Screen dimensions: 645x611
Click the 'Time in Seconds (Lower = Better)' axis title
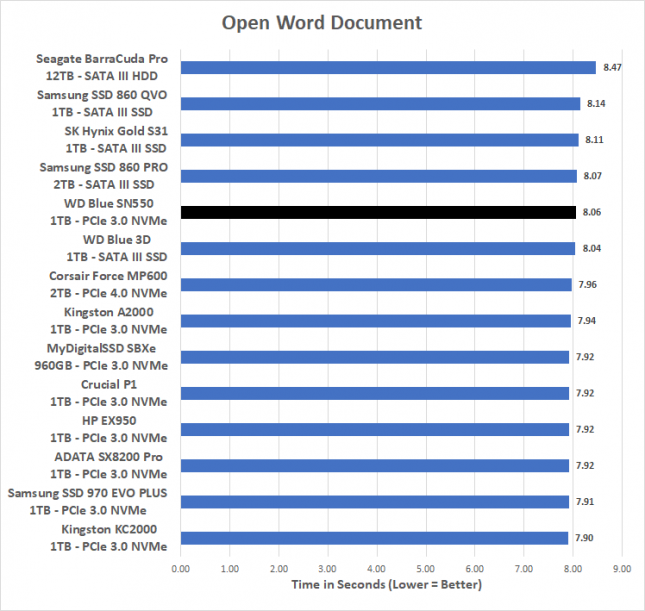click(x=387, y=585)
